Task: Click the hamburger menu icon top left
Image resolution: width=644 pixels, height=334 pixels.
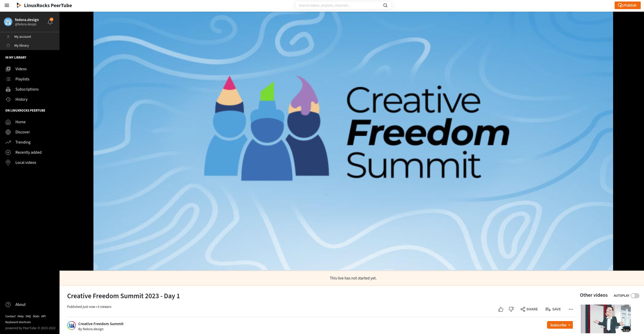Action: (7, 5)
